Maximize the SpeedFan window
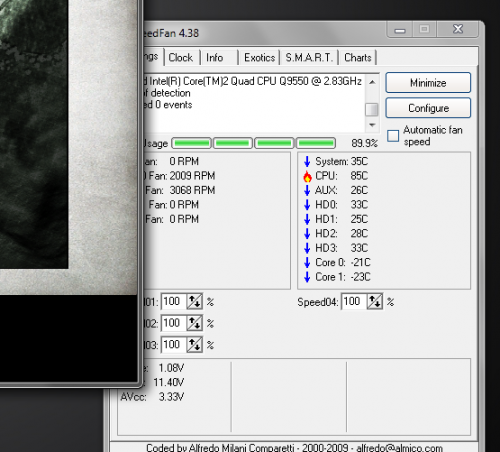The width and height of the screenshot is (500, 452). coord(424,29)
